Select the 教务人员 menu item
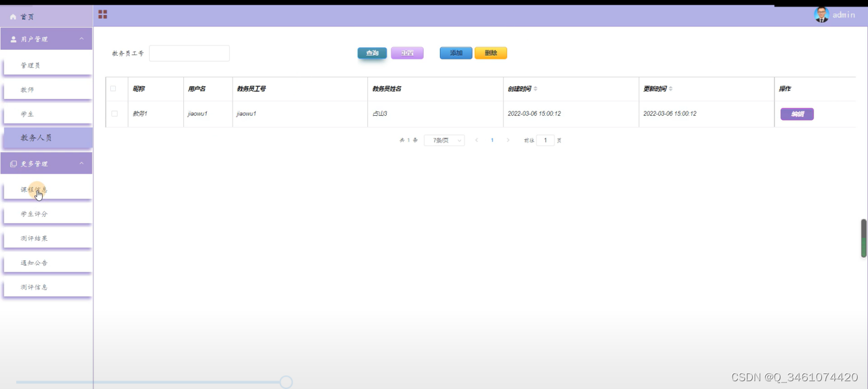The image size is (868, 389). click(x=47, y=138)
